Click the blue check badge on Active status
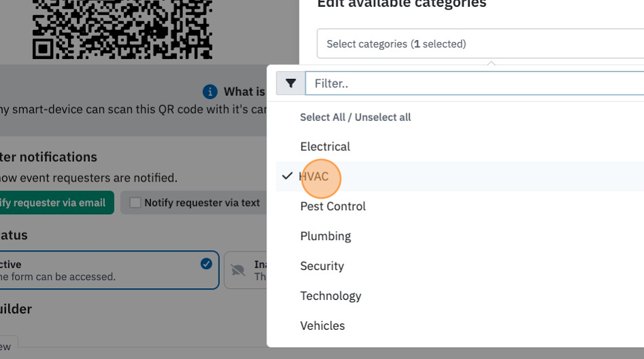Screen dimensions: 644x359 [x=206, y=264]
